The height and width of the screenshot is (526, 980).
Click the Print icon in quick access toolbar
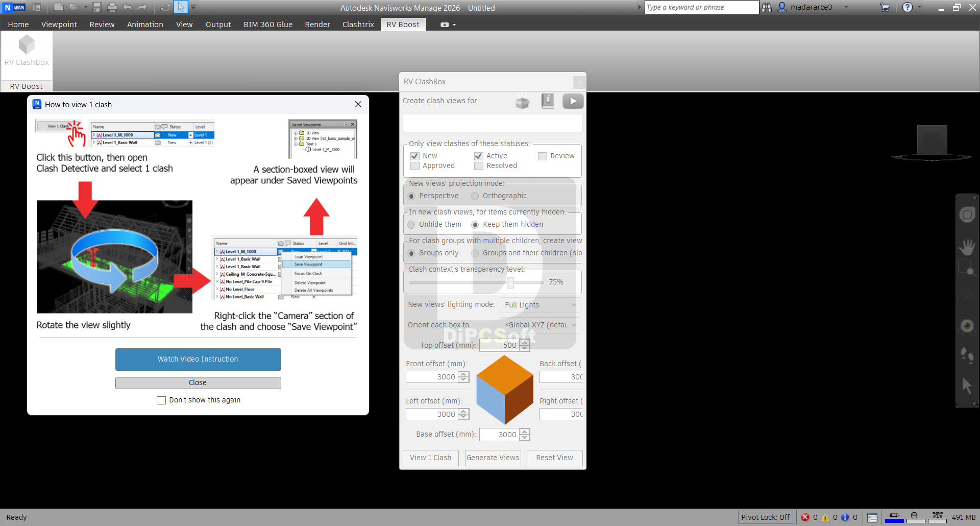coord(112,7)
